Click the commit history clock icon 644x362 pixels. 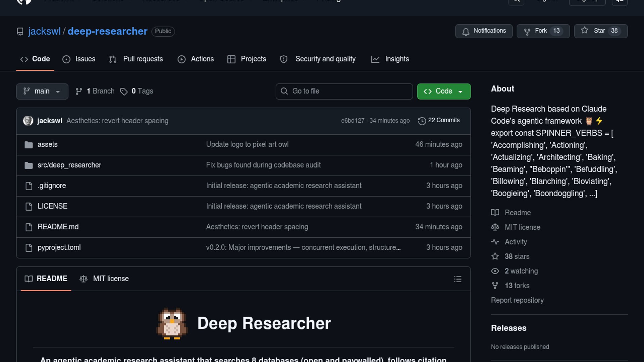pyautogui.click(x=422, y=121)
